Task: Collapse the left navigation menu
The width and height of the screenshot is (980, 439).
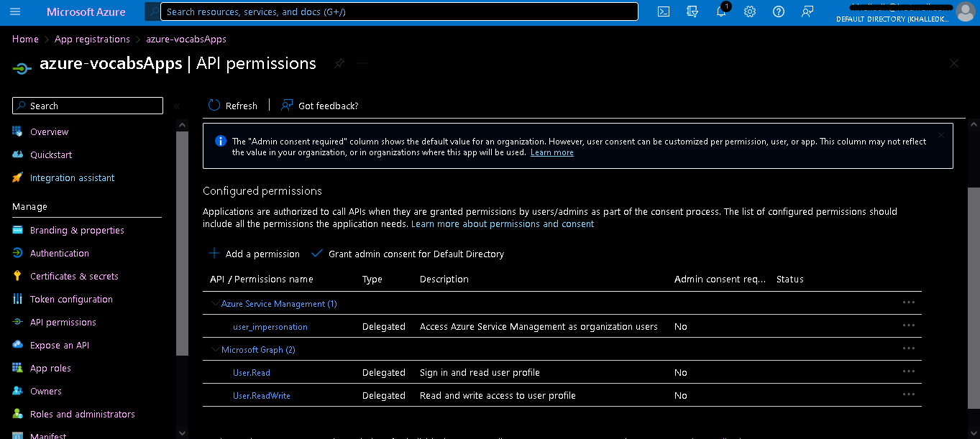Action: pos(177,106)
